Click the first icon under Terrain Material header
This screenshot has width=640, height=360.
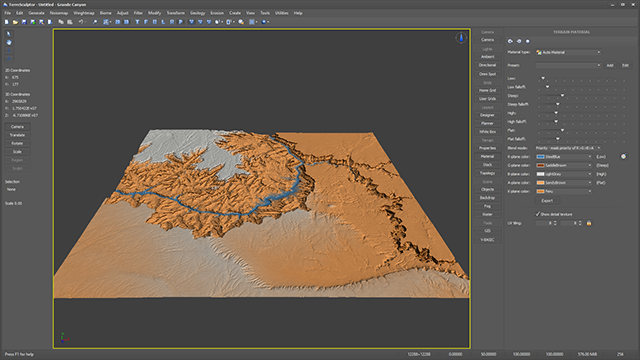(510, 41)
